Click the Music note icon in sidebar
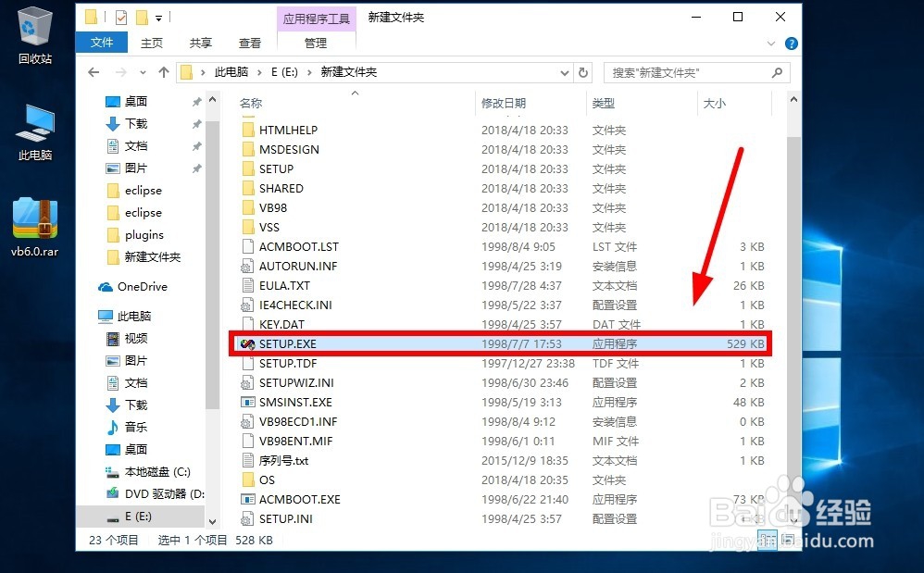924x573 pixels. 113,427
